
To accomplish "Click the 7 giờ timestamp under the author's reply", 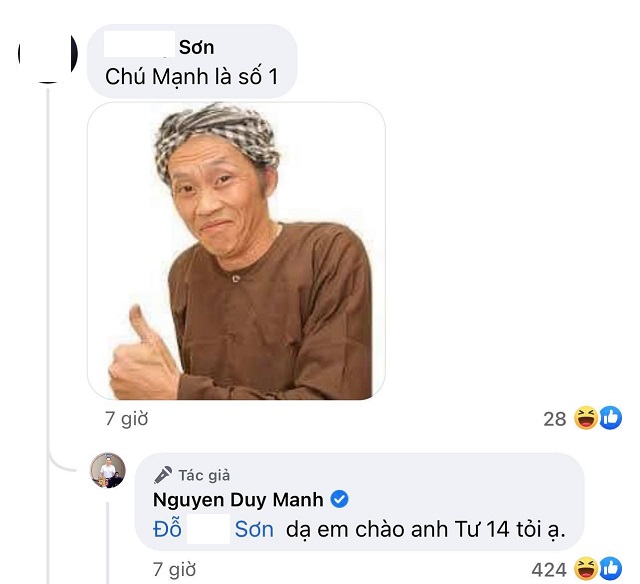I will [x=173, y=570].
